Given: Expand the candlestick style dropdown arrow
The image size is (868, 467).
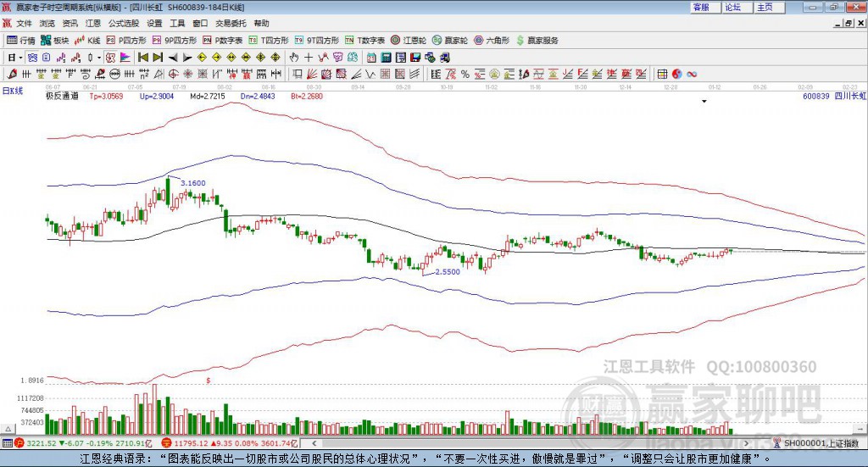Looking at the screenshot, I should coord(99,58).
